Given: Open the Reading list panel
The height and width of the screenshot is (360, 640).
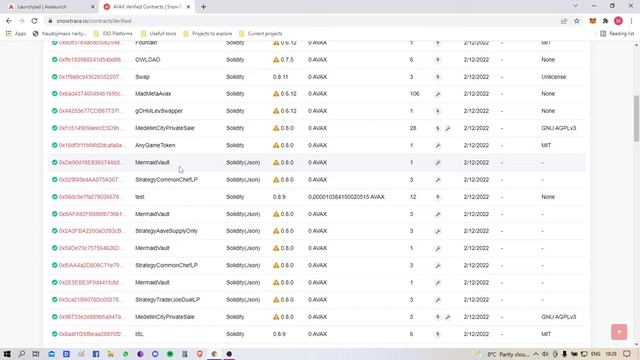Looking at the screenshot, I should tap(617, 33).
